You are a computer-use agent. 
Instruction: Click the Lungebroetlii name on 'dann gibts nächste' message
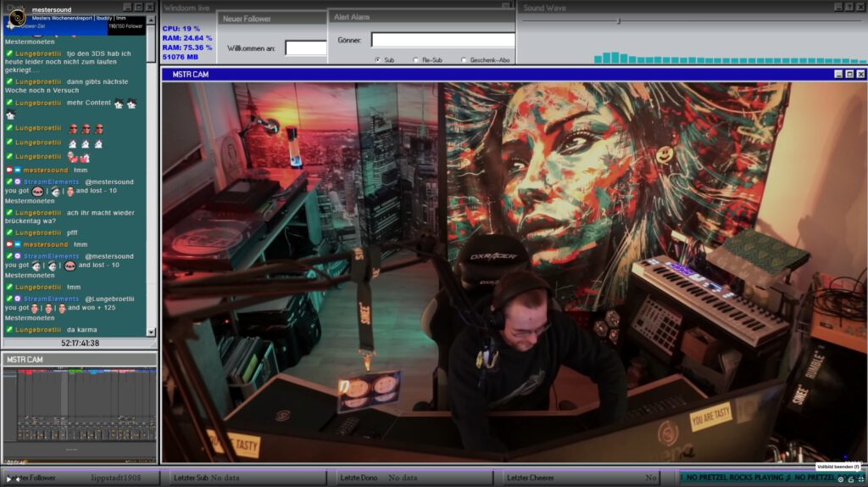point(38,81)
